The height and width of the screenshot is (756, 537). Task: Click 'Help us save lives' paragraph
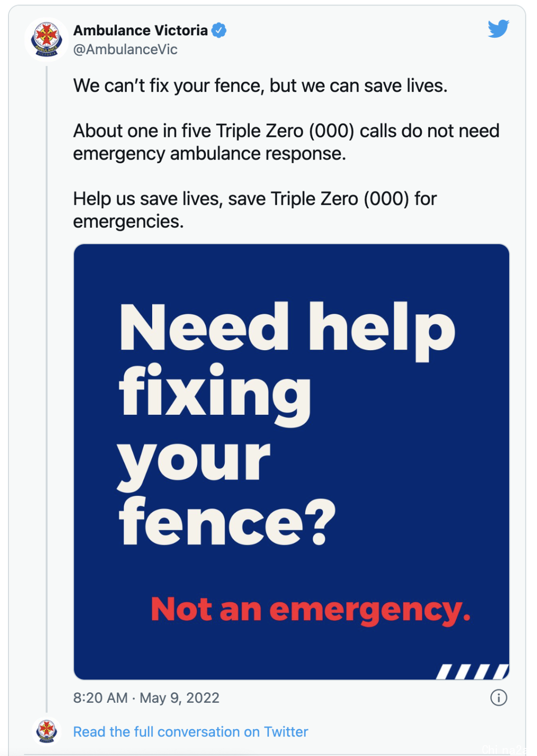[255, 210]
